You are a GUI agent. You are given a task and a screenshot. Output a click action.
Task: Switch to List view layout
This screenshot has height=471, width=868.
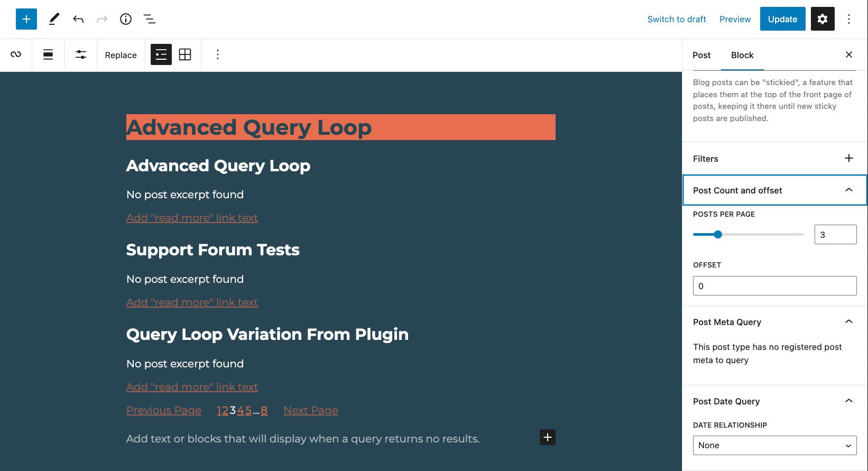pyautogui.click(x=161, y=54)
